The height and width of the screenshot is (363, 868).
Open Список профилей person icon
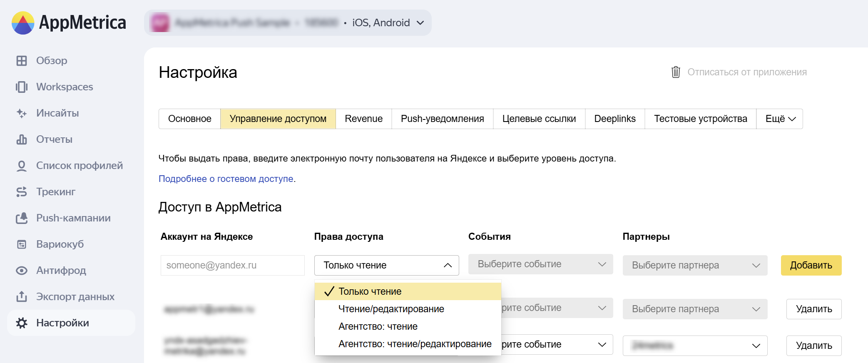pos(22,166)
